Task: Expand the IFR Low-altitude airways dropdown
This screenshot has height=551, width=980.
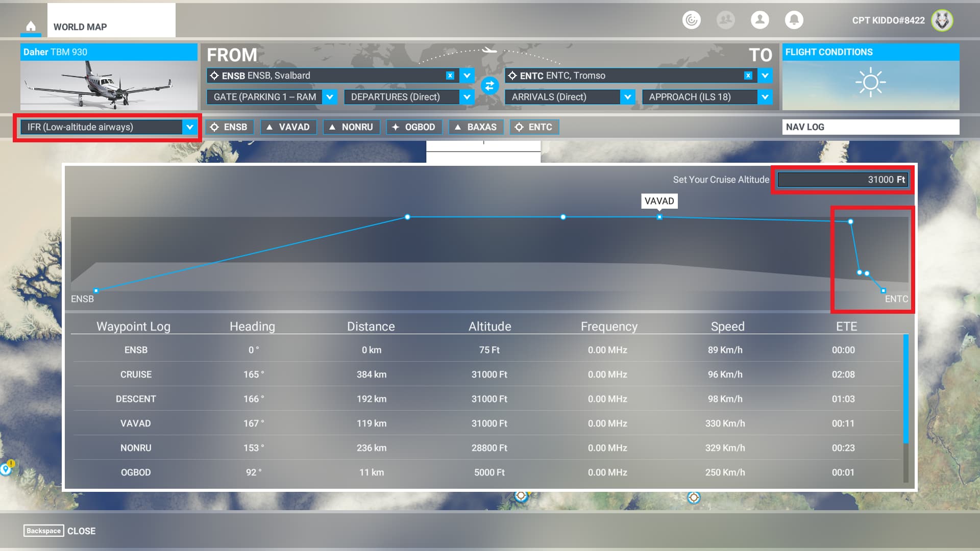Action: click(x=189, y=127)
